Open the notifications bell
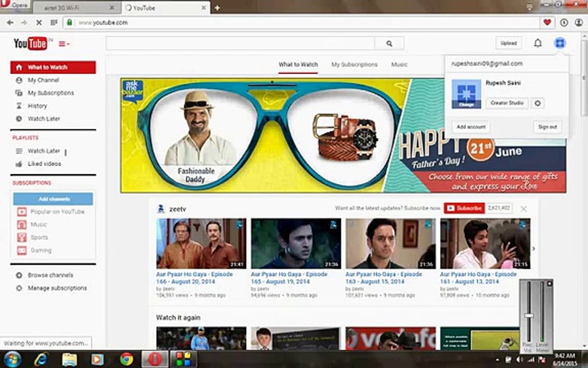This screenshot has width=588, height=368. point(538,43)
